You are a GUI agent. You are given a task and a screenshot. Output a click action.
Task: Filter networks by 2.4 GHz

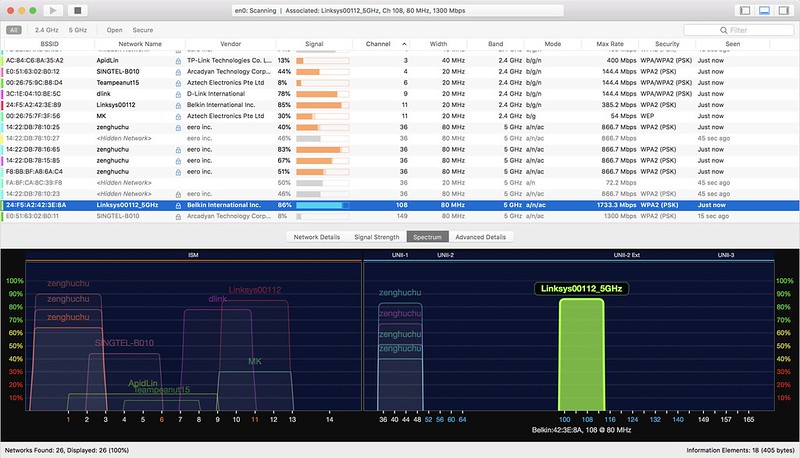click(x=46, y=30)
